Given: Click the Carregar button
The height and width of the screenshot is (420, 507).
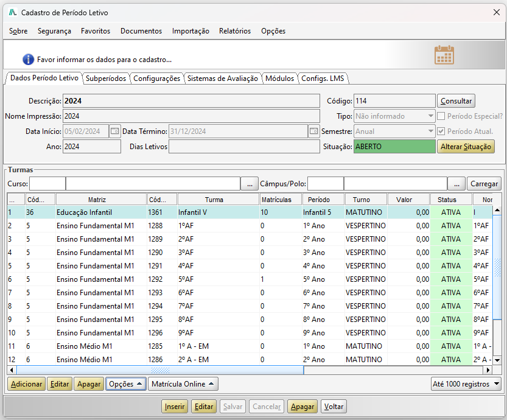Looking at the screenshot, I should coord(484,184).
